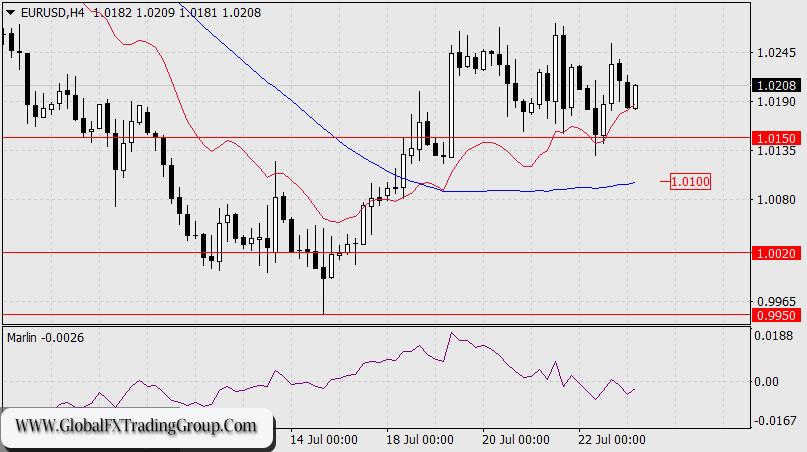Viewport: 807px width, 452px height.
Task: Click the last white candlestick on the chart
Action: [635, 96]
